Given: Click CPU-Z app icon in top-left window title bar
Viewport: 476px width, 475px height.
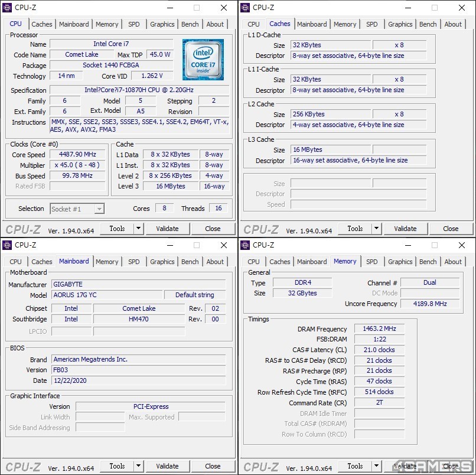Looking at the screenshot, I should click(6, 7).
